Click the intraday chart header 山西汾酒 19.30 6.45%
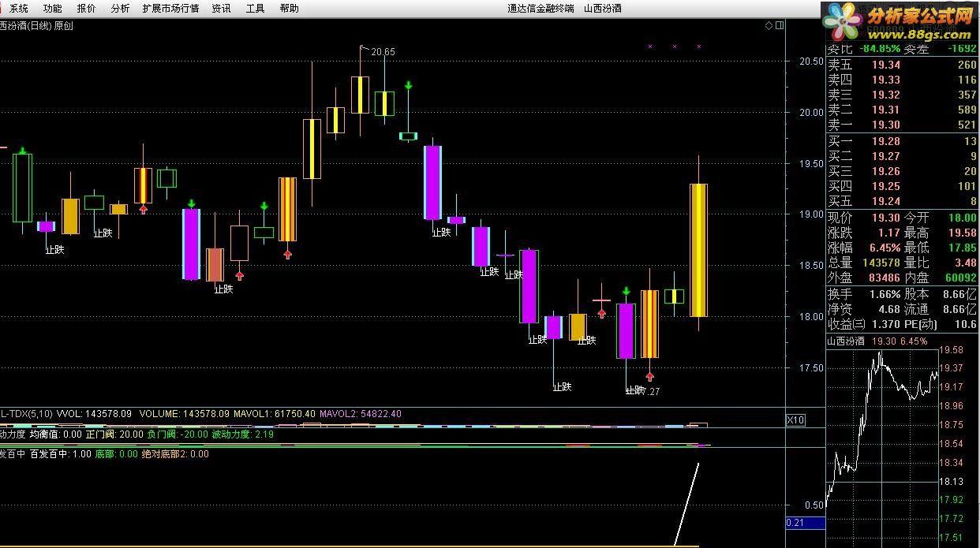The width and height of the screenshot is (980, 548). tap(877, 341)
